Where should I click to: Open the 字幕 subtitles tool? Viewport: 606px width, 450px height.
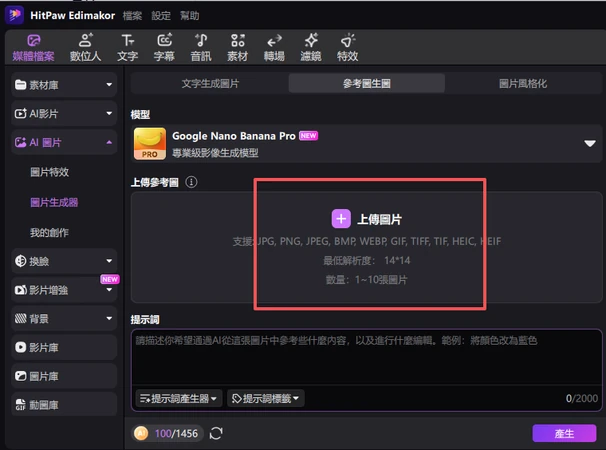(x=164, y=48)
